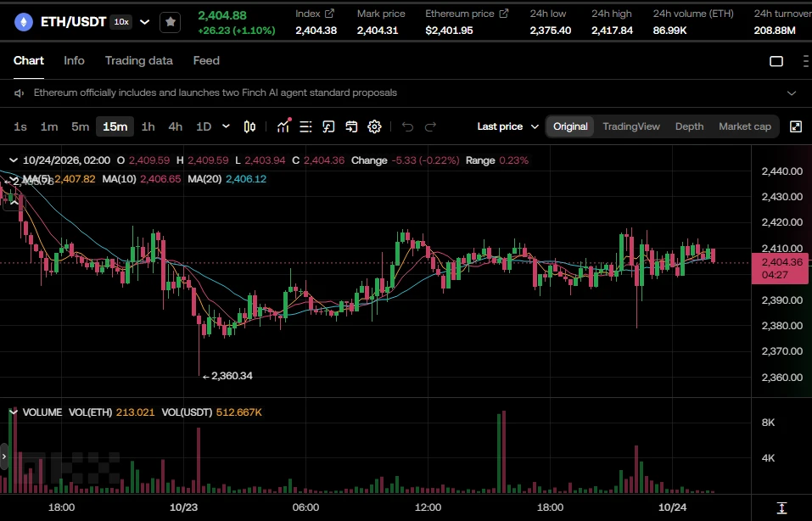Select the 5m timeframe
812x521 pixels.
(81, 127)
